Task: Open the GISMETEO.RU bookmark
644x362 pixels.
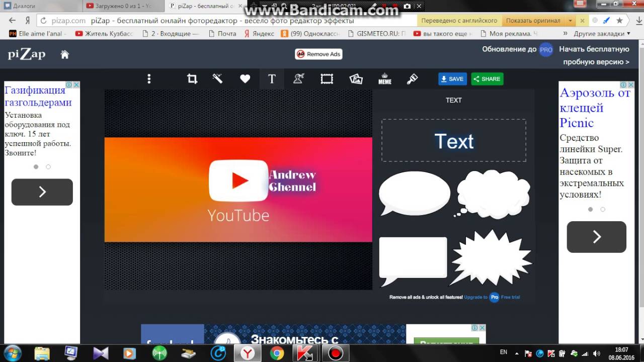Action: [x=376, y=34]
